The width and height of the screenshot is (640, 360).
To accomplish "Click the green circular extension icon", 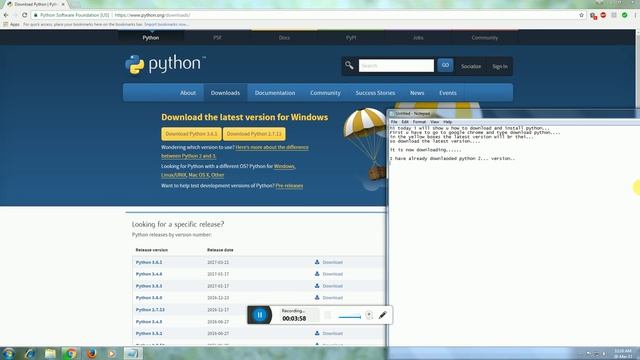I will (x=624, y=15).
